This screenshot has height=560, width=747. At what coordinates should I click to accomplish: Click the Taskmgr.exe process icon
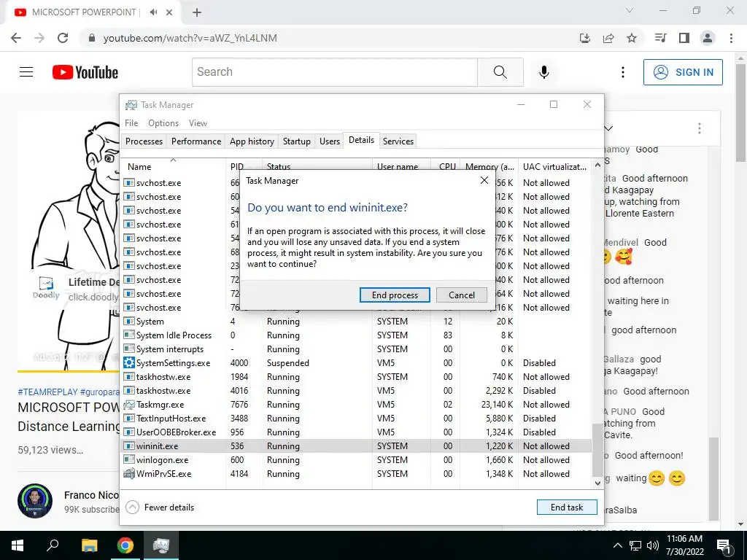tap(128, 404)
